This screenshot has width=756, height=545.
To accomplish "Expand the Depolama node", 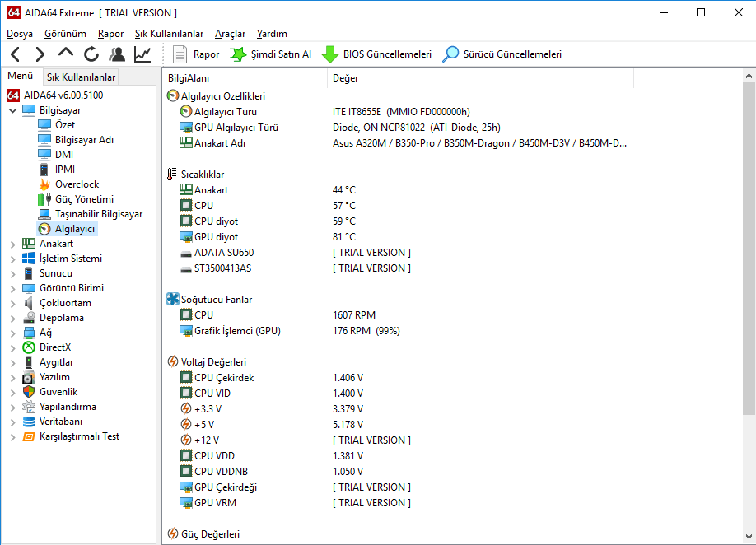I will click(12, 318).
